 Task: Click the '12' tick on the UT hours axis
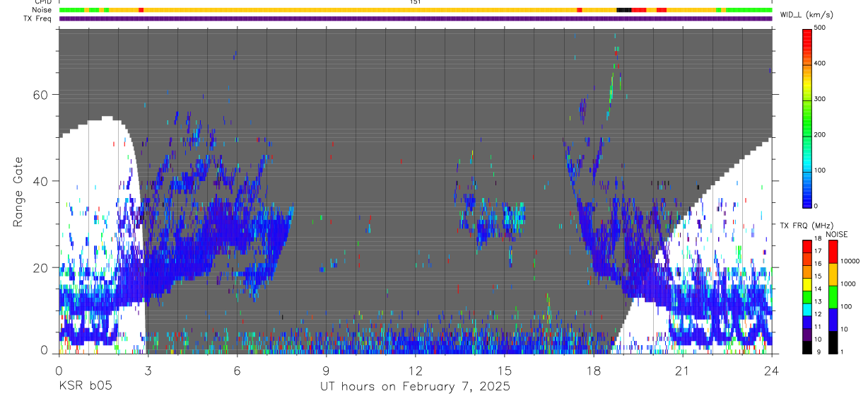point(415,371)
